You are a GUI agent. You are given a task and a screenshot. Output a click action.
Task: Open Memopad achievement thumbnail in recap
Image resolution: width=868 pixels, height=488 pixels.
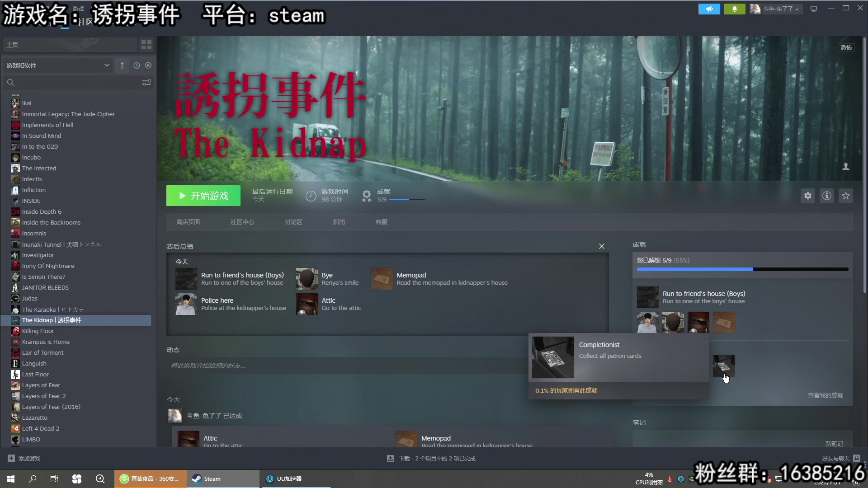[x=382, y=279]
